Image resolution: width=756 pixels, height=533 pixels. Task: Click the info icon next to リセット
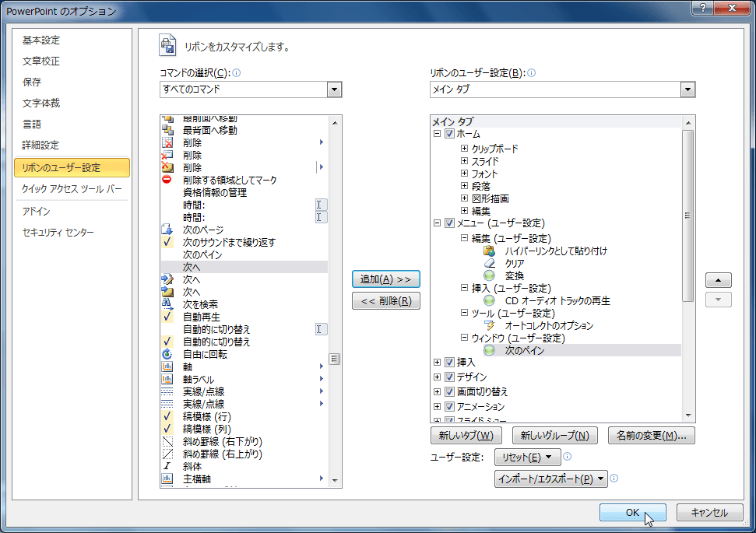568,457
